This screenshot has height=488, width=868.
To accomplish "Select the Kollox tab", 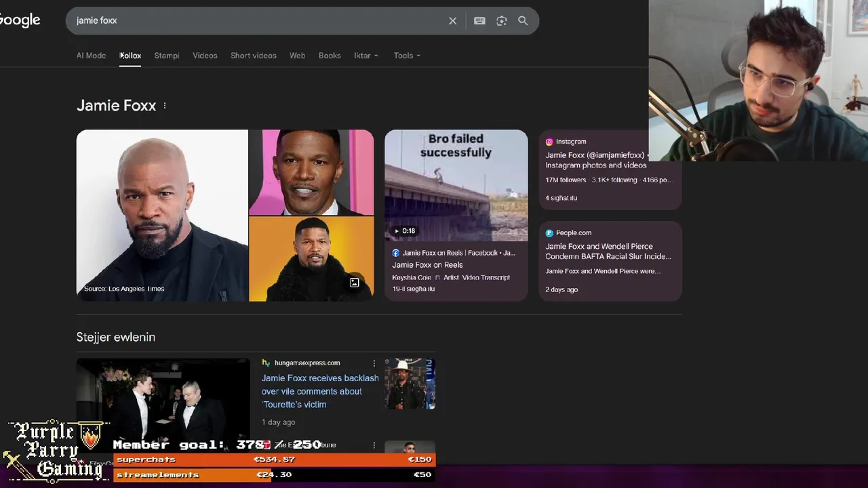I will (x=130, y=56).
